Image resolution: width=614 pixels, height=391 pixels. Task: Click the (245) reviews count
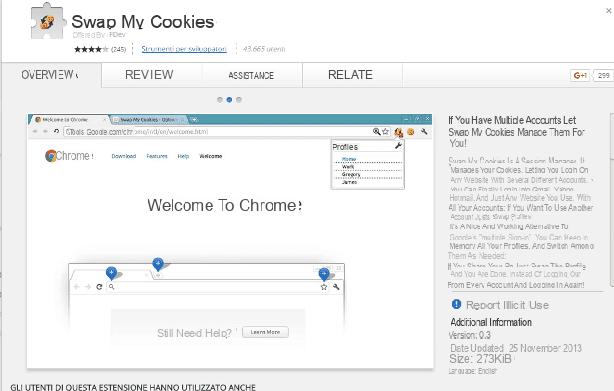point(119,49)
